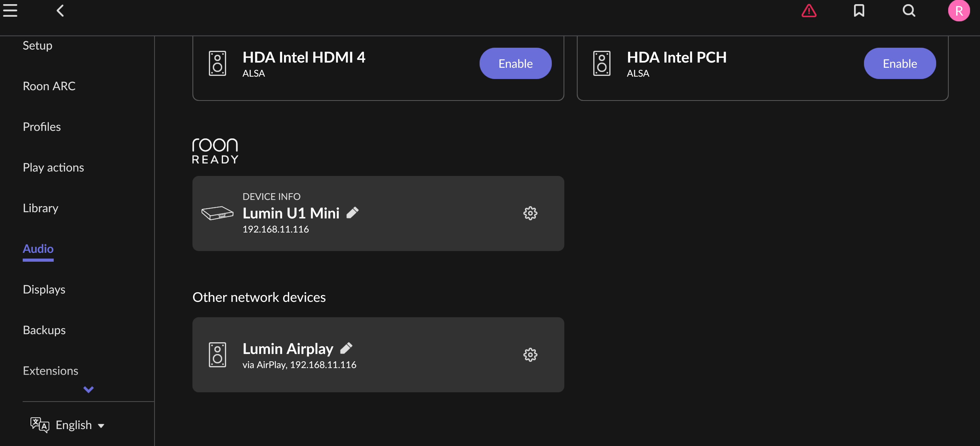980x446 pixels.
Task: Open Lumin Airplay settings gear
Action: pyautogui.click(x=530, y=355)
